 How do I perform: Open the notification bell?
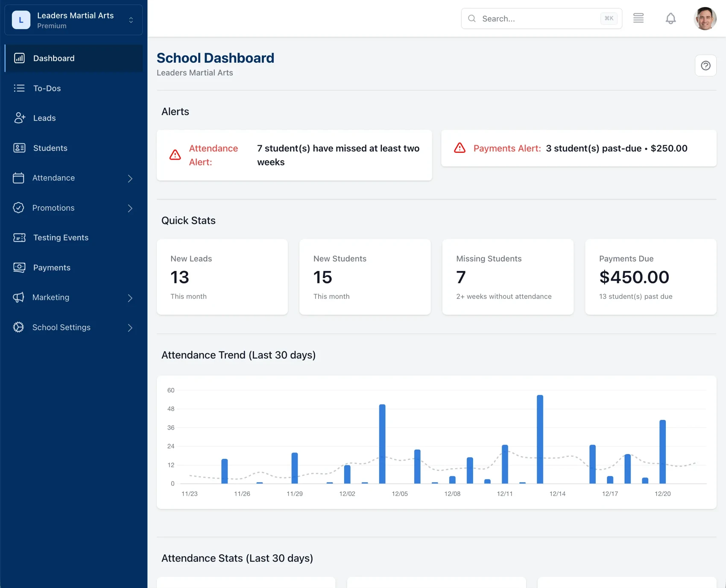[670, 18]
